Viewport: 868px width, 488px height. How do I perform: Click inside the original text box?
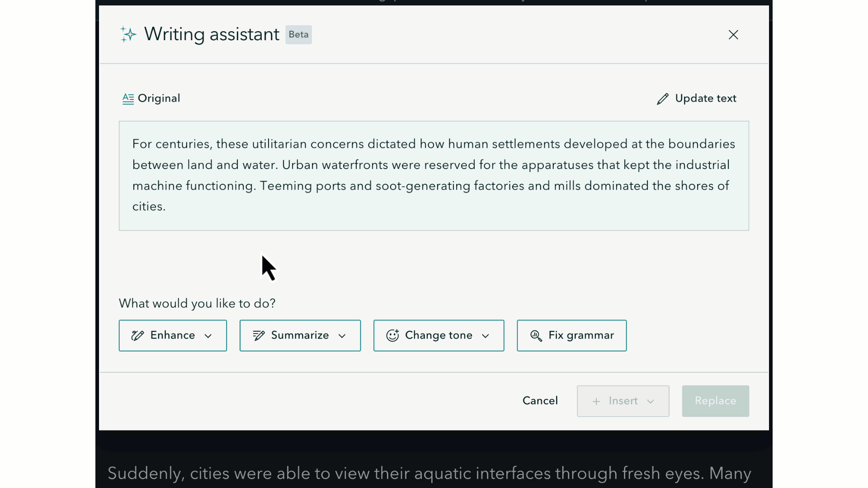(434, 175)
